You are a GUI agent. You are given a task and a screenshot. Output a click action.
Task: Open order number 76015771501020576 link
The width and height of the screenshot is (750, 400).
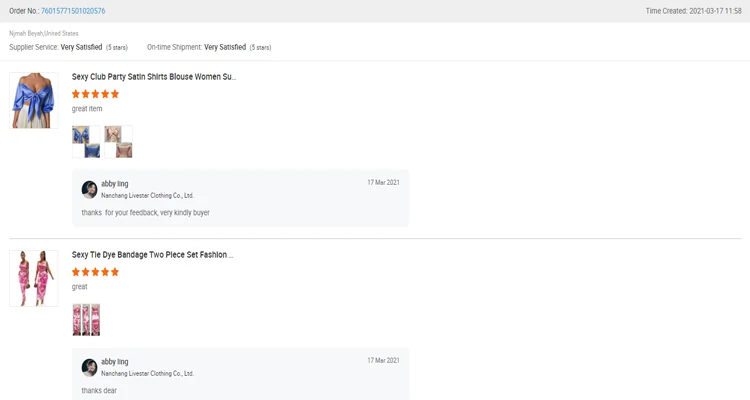[x=73, y=11]
